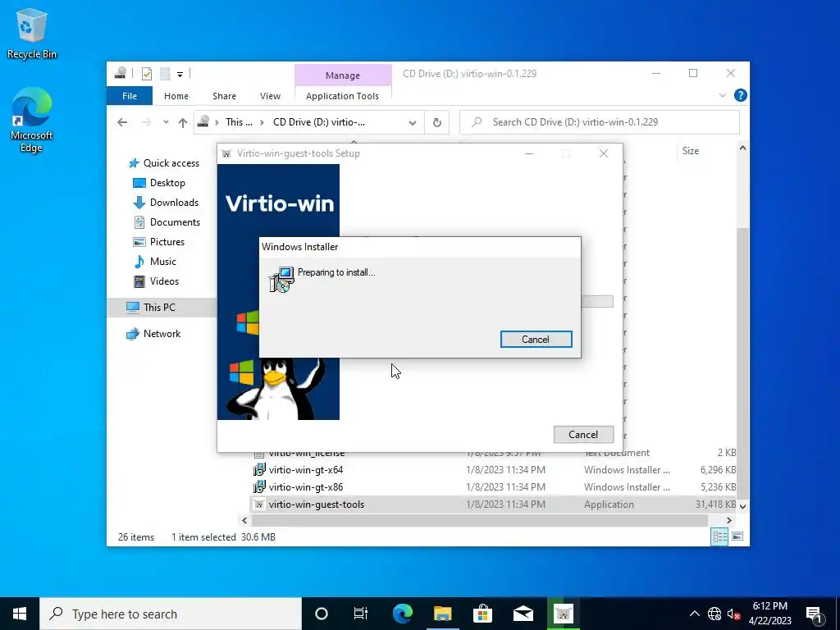Click the horizontal scrollbar right arrow
The height and width of the screenshot is (630, 840).
728,520
